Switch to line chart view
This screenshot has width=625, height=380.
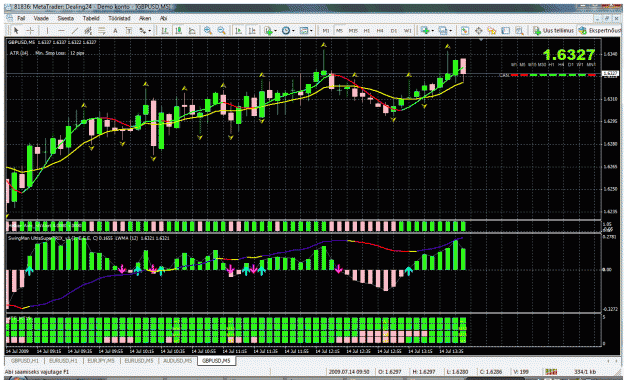192,31
